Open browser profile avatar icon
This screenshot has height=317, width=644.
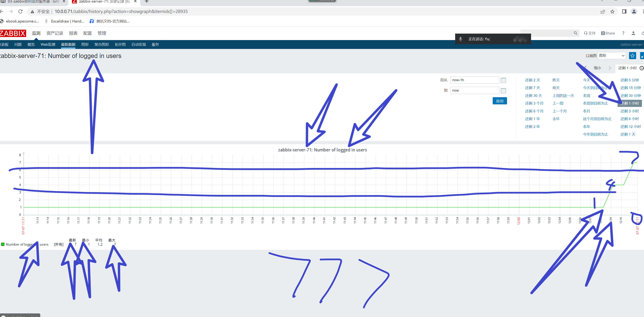tap(634, 11)
